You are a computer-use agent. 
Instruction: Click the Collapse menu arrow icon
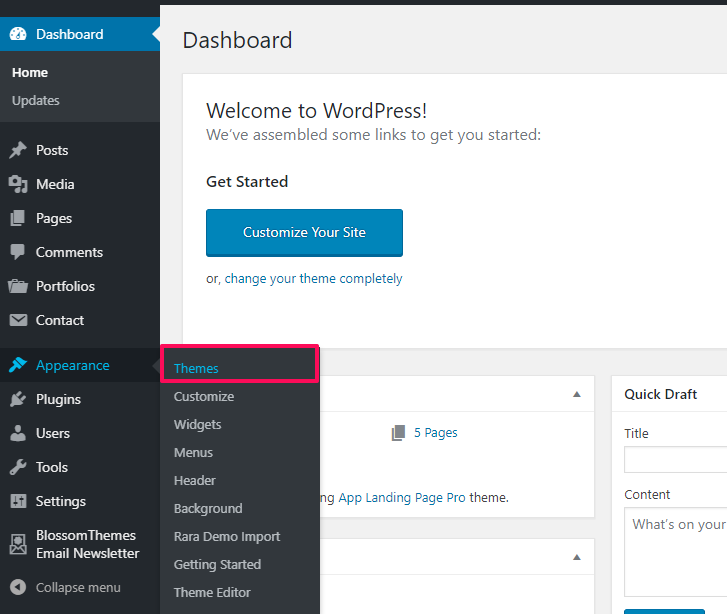[x=18, y=587]
